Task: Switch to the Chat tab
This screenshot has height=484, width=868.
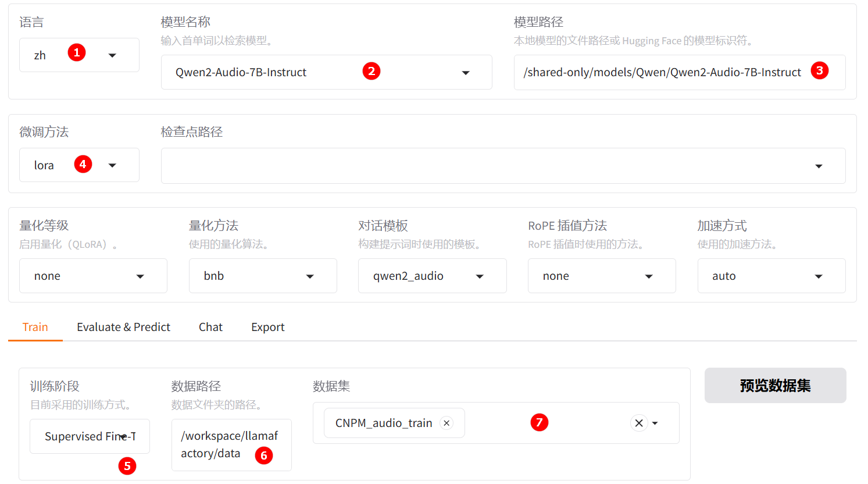Action: 210,327
